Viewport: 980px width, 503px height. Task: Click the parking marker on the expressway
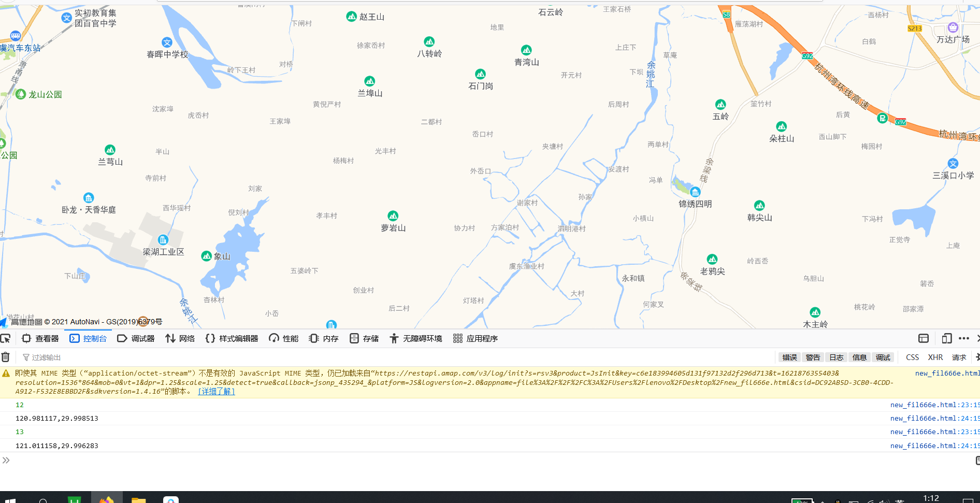click(883, 118)
